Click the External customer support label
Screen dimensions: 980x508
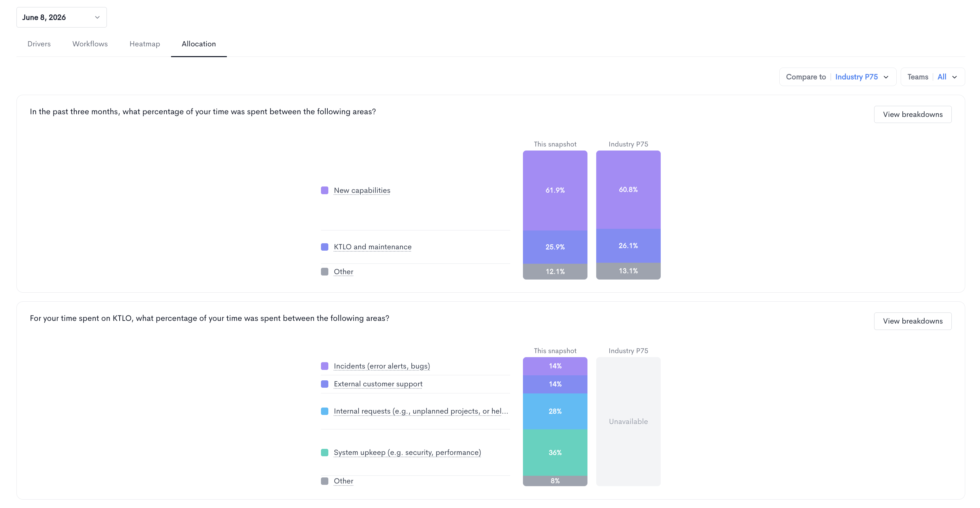(378, 384)
